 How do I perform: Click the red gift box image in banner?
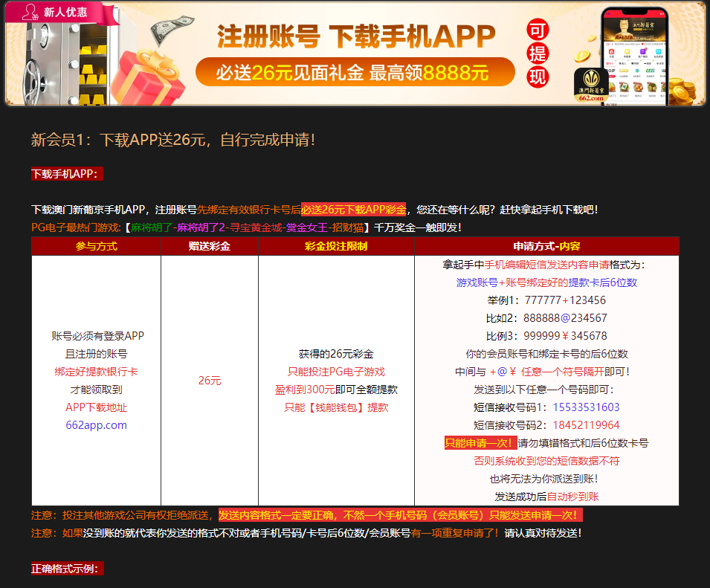tap(148, 78)
